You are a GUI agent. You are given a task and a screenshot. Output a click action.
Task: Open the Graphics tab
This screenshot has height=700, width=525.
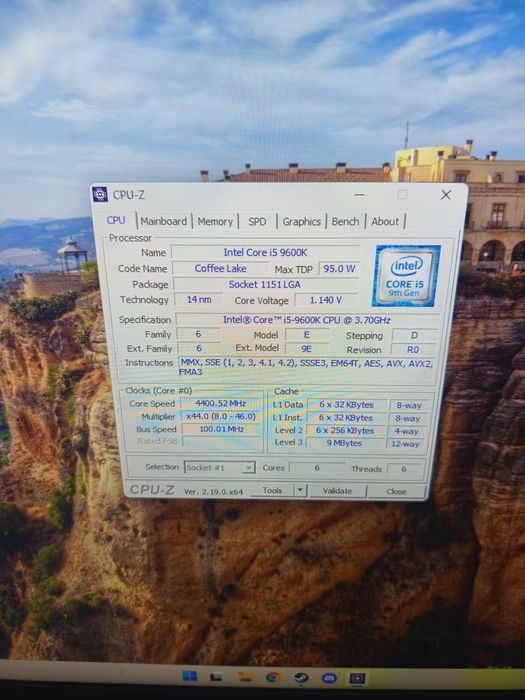point(302,221)
